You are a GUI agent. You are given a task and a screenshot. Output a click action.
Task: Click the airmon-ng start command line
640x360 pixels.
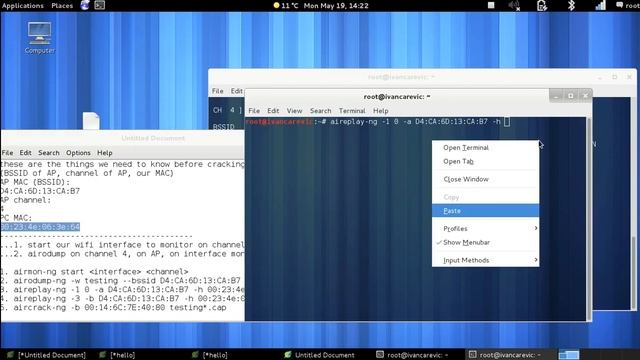(95, 272)
